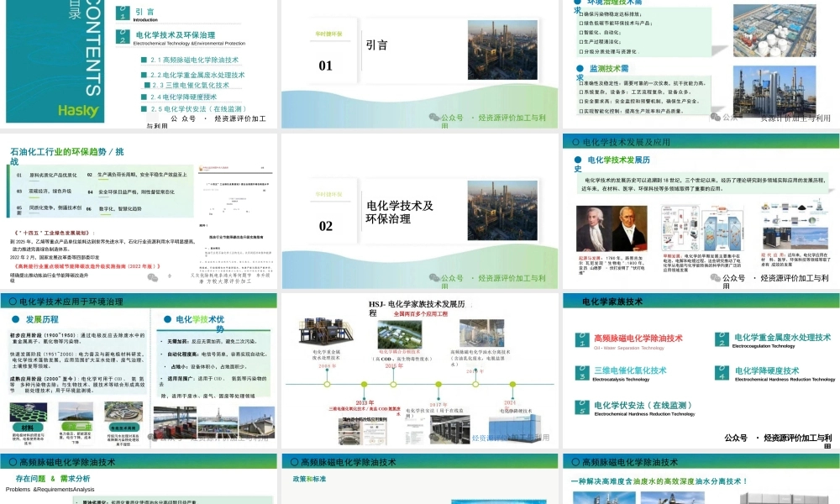
Task: Open the HSJ-电化学家族技术发展历程 timeline slide
Action: point(419,370)
